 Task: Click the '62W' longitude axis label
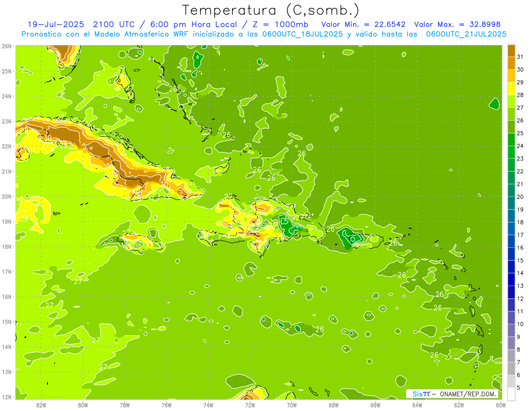coord(459,405)
